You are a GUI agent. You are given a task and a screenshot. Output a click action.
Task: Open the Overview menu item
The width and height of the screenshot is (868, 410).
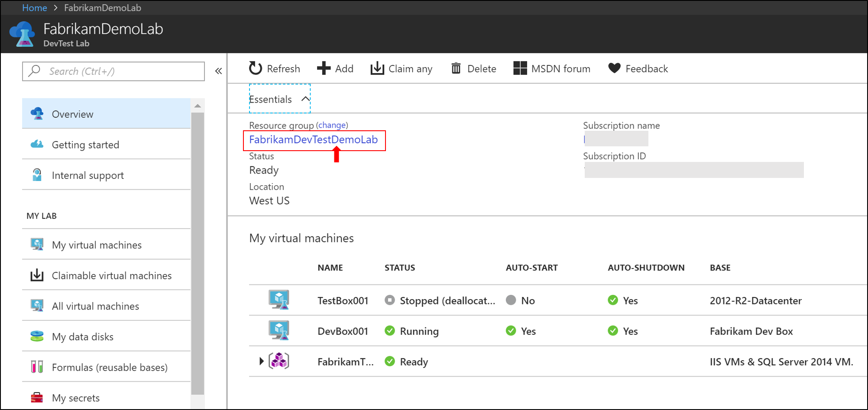(x=106, y=113)
